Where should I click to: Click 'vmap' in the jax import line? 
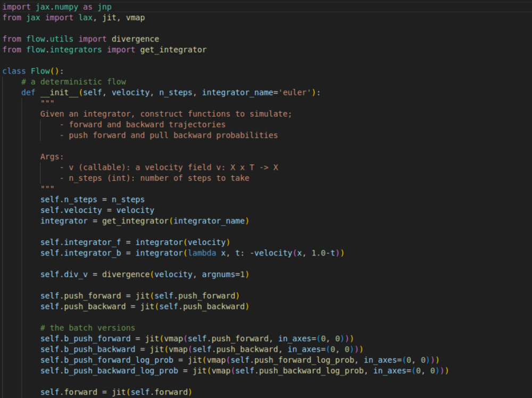click(x=135, y=18)
